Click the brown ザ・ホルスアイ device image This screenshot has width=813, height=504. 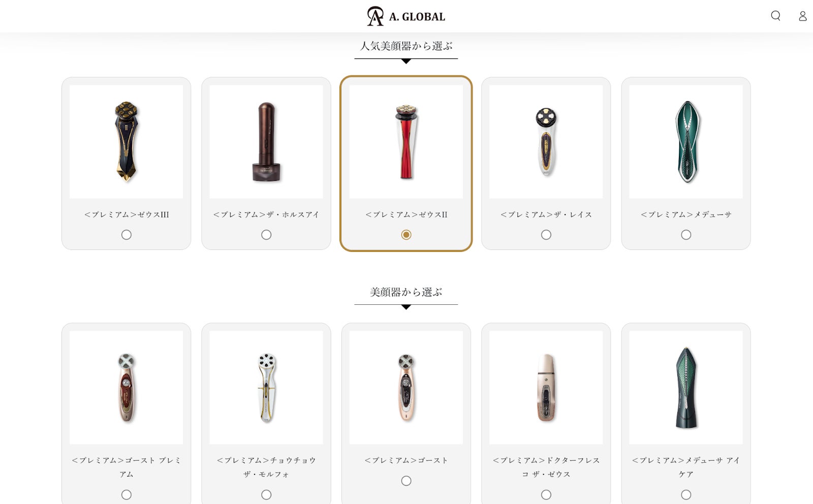(x=266, y=142)
